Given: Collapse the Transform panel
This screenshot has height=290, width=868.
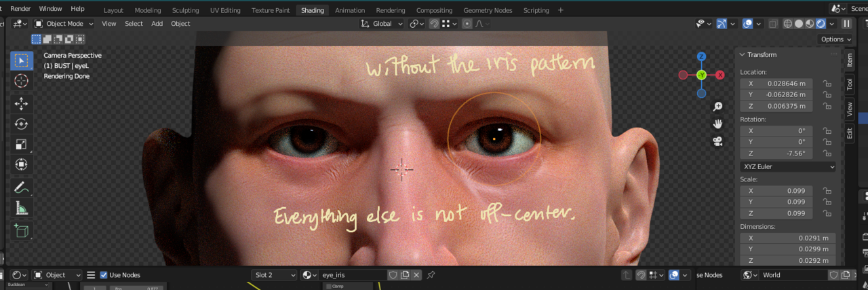Looking at the screenshot, I should click(x=743, y=55).
